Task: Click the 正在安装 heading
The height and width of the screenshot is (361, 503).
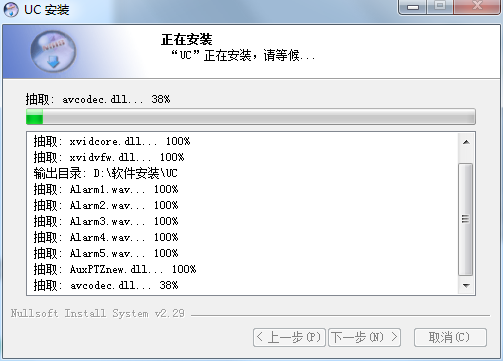Action: pyautogui.click(x=187, y=40)
